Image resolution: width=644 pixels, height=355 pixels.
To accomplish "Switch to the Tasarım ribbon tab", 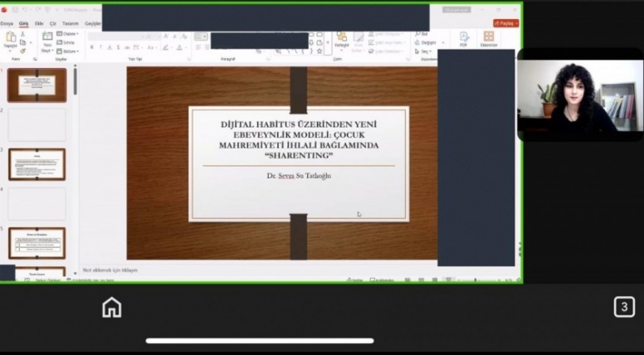I will tap(70, 24).
